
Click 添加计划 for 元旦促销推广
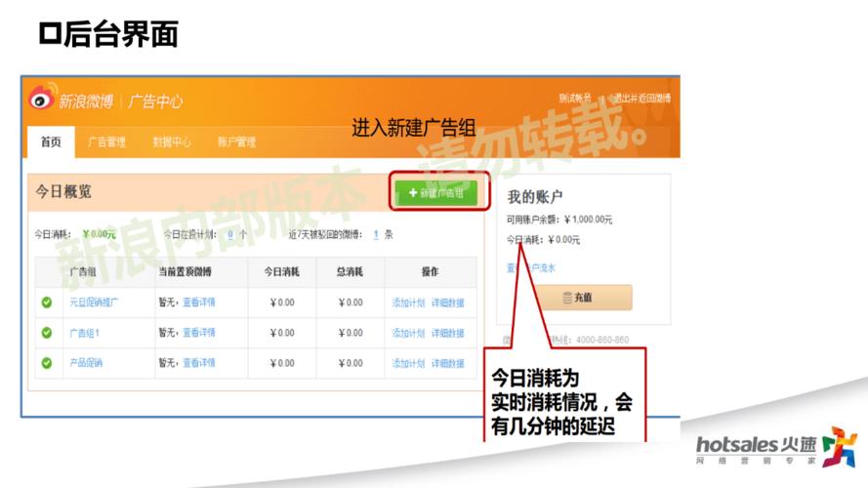tap(408, 303)
